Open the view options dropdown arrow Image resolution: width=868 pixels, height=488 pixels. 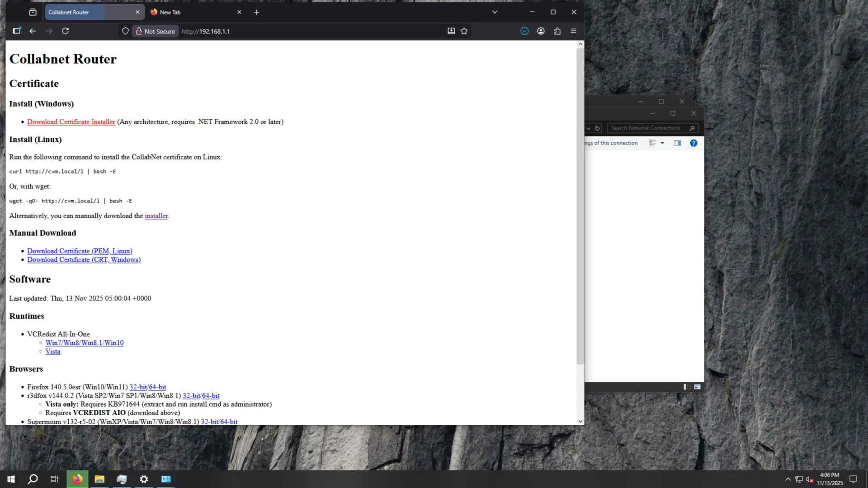pyautogui.click(x=662, y=143)
